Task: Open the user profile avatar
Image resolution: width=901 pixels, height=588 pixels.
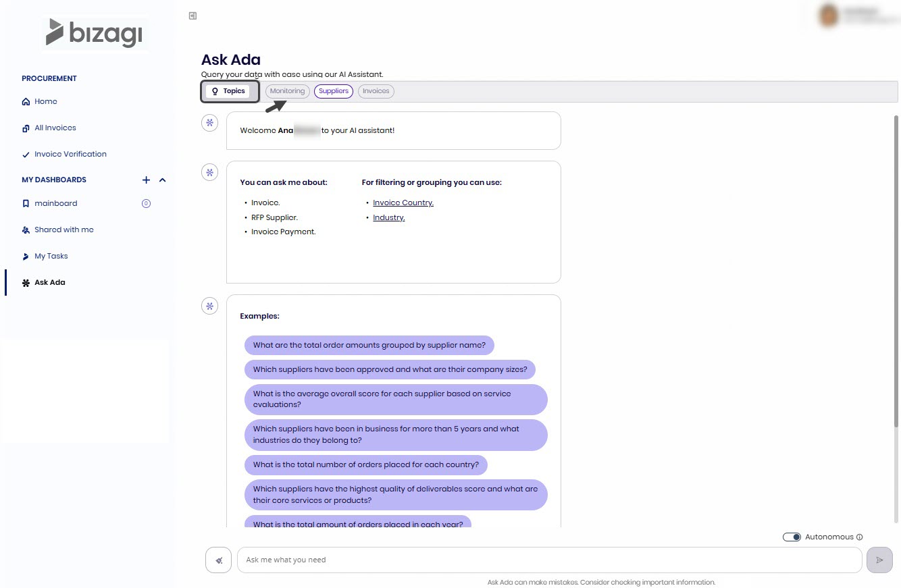Action: (x=829, y=15)
